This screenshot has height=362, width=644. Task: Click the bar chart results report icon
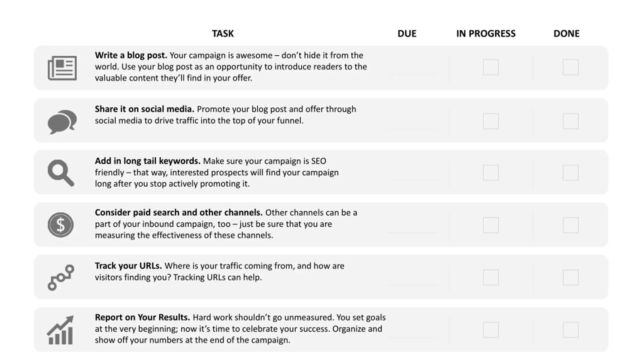coord(60,330)
